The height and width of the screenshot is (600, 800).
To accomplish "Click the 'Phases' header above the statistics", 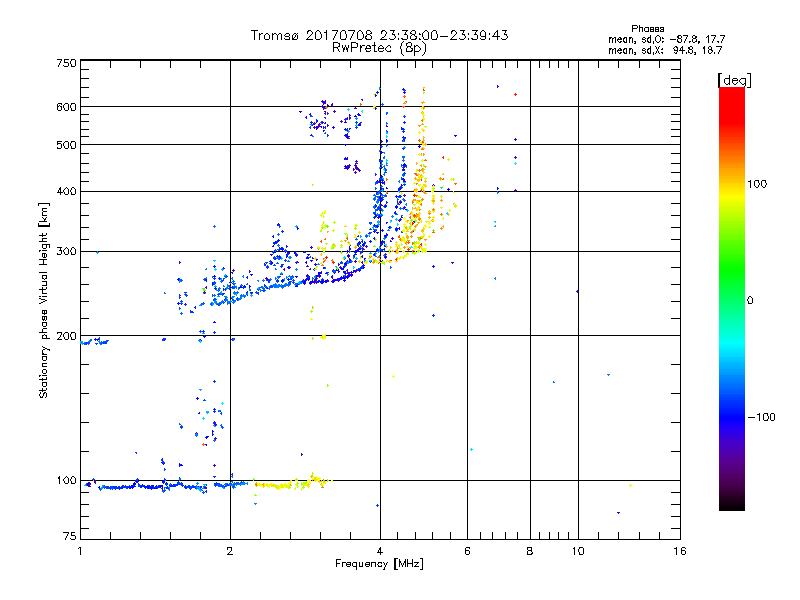I will pos(647,29).
